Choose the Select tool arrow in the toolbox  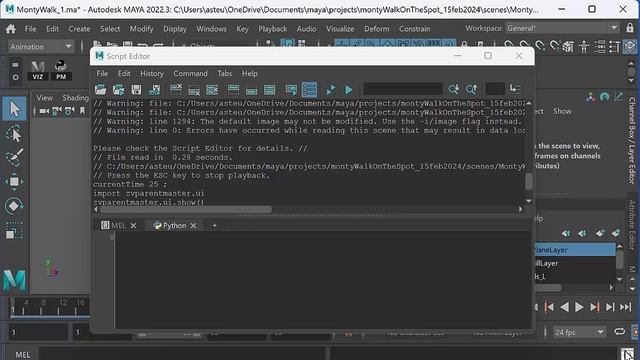tap(14, 109)
